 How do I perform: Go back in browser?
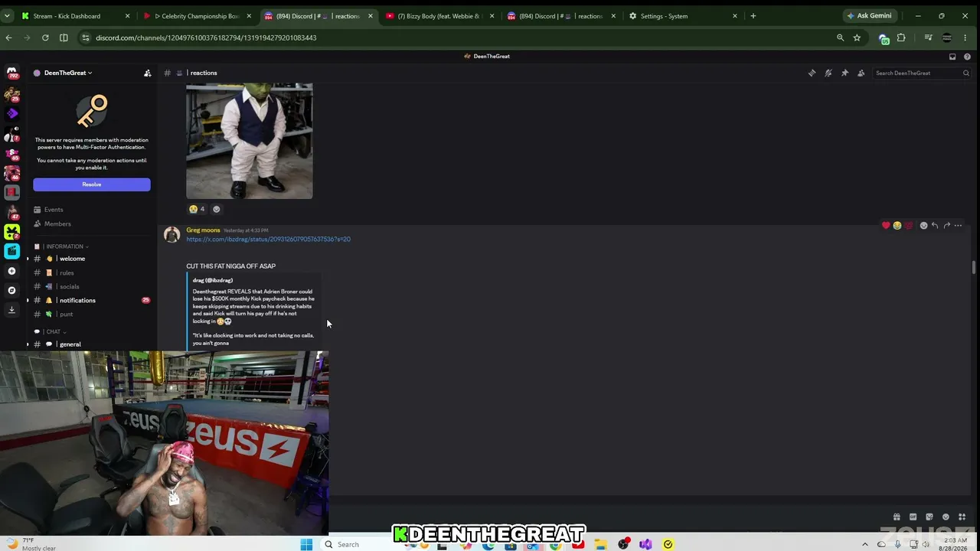coord(8,37)
